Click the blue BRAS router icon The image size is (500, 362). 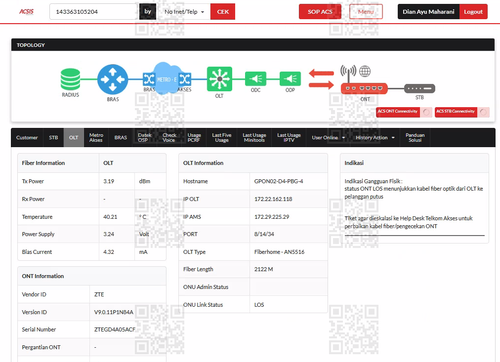(x=113, y=79)
